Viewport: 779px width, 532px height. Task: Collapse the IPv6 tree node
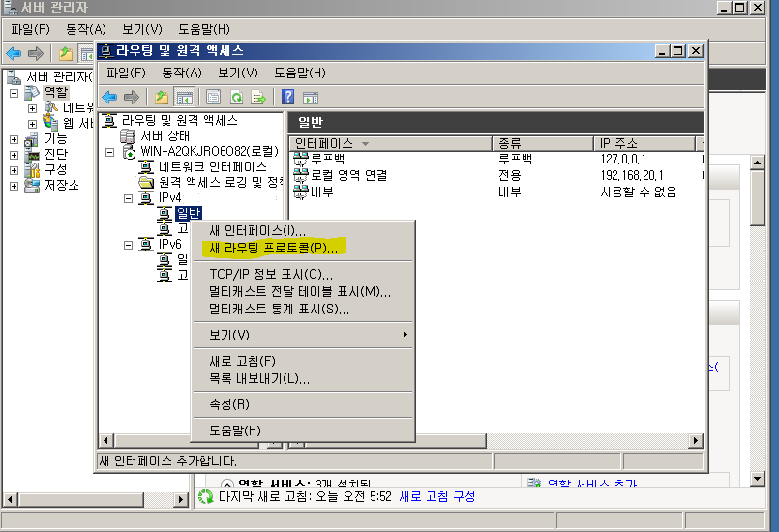click(128, 245)
